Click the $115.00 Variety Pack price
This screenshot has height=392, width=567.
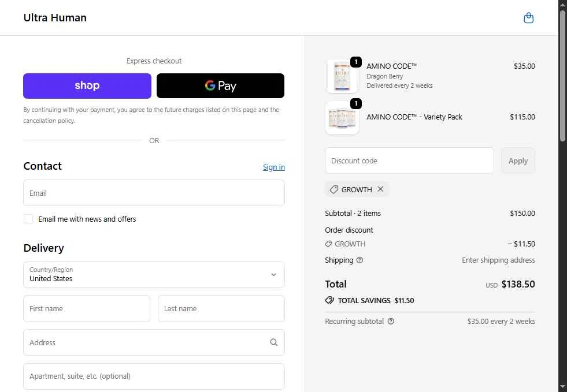tap(522, 117)
